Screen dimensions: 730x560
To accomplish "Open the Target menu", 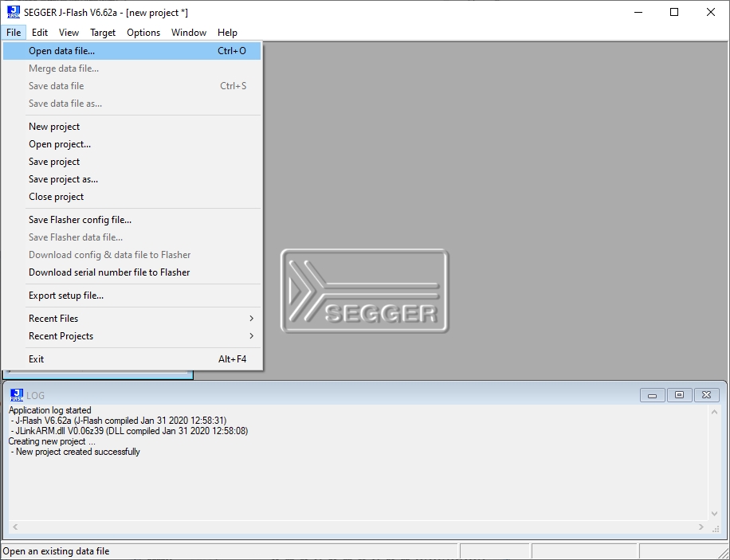I will click(103, 33).
